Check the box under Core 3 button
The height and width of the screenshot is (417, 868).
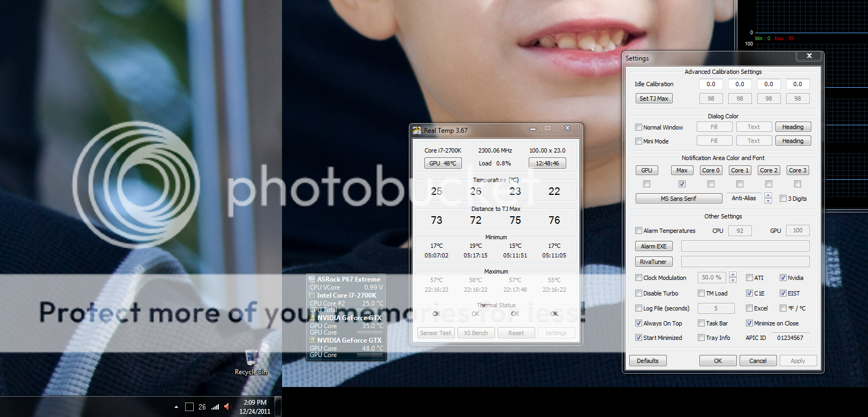(x=798, y=184)
